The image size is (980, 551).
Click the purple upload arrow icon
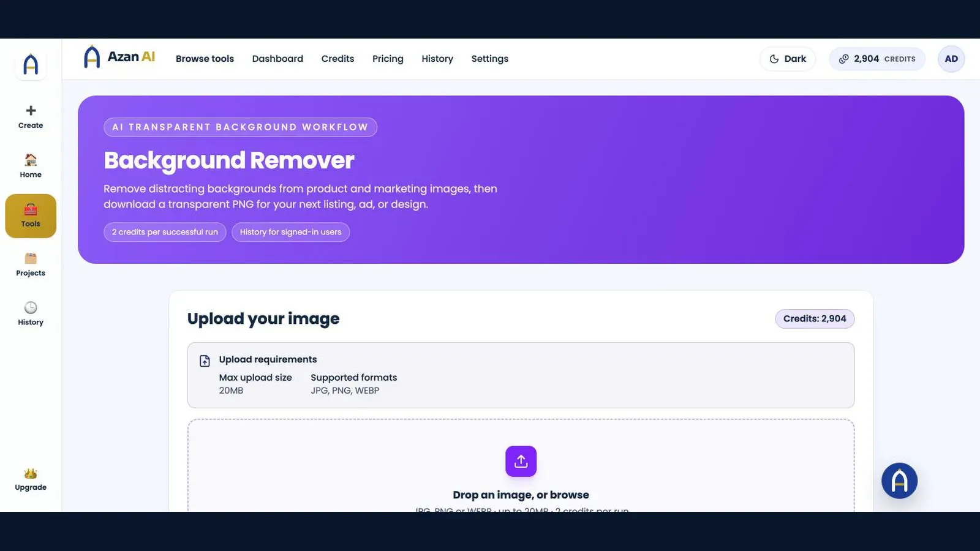[521, 461]
